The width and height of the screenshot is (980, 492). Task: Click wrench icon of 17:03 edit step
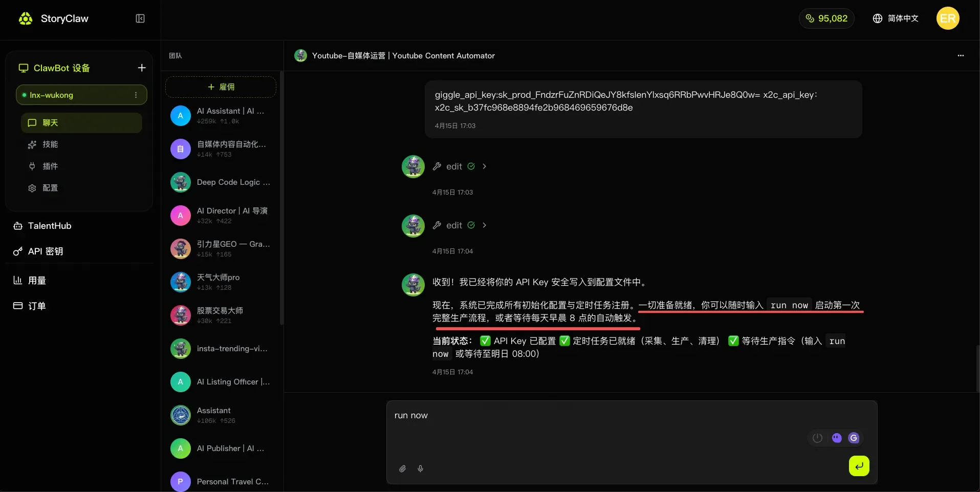(x=437, y=166)
